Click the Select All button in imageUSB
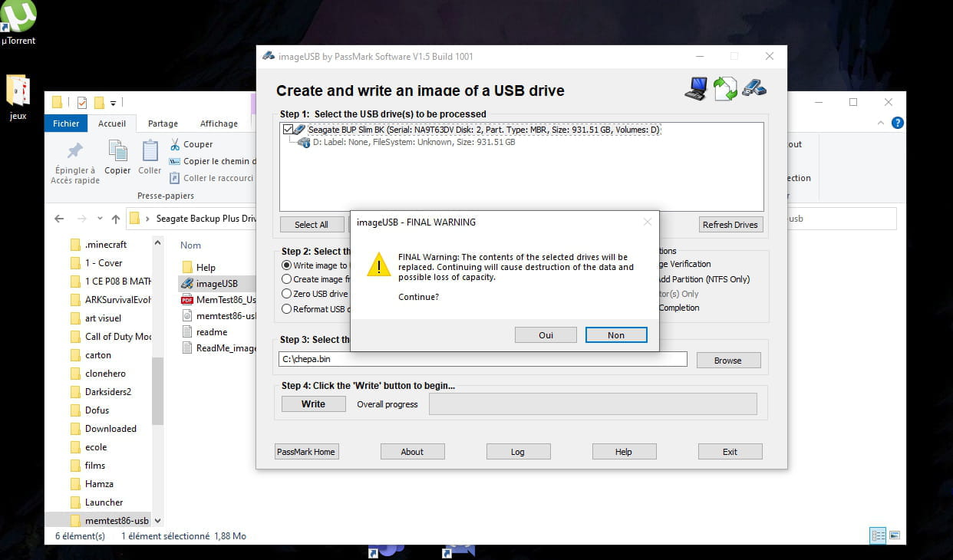This screenshot has height=560, width=953. pos(312,225)
